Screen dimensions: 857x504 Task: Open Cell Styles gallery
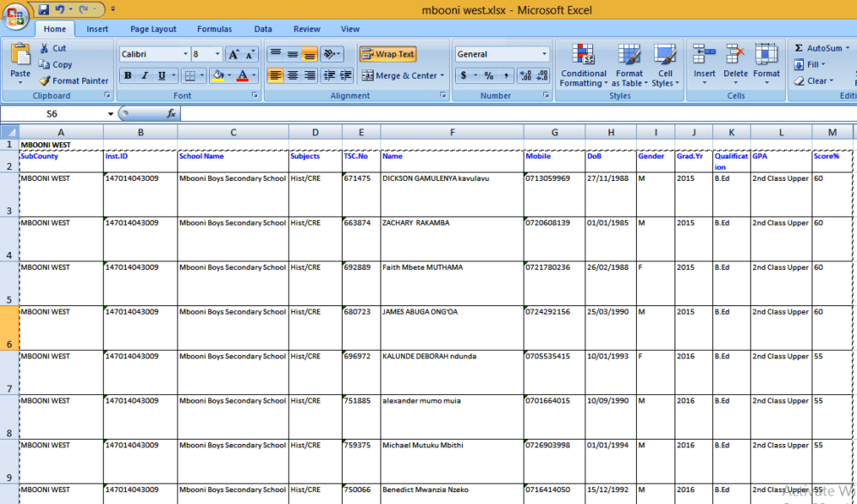point(665,65)
